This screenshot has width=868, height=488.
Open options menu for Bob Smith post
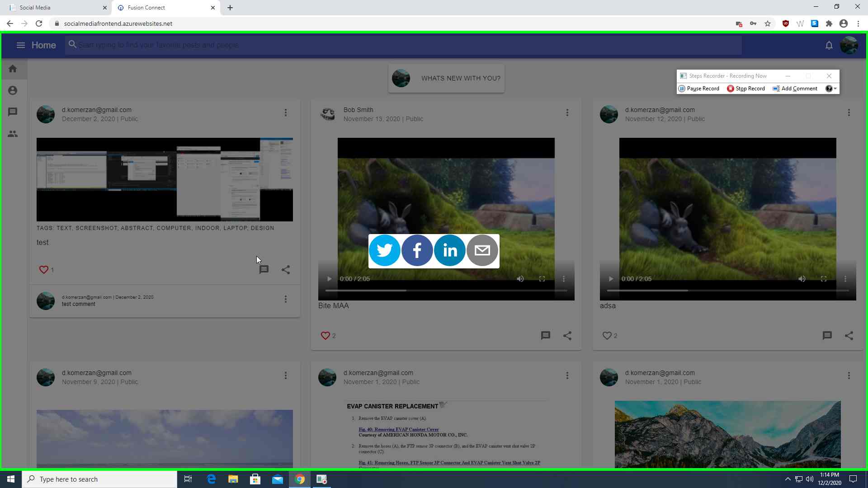point(567,113)
